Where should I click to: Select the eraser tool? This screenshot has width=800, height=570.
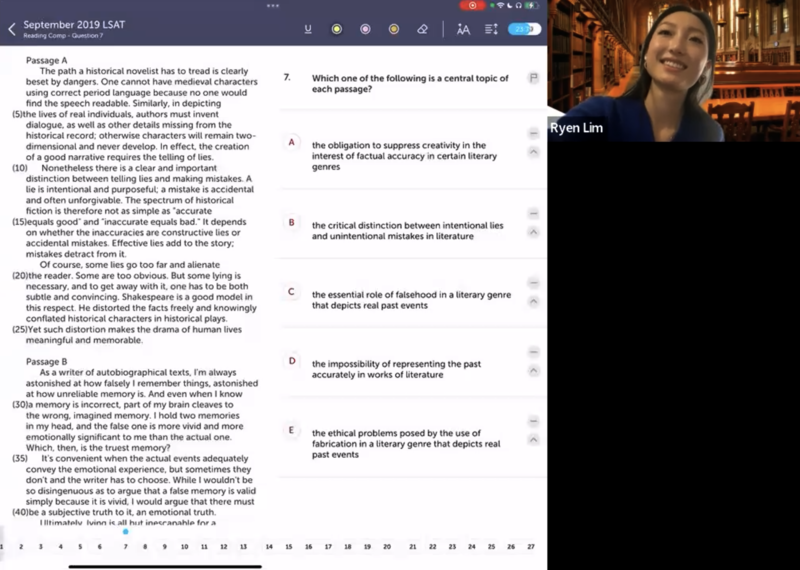[x=422, y=29]
